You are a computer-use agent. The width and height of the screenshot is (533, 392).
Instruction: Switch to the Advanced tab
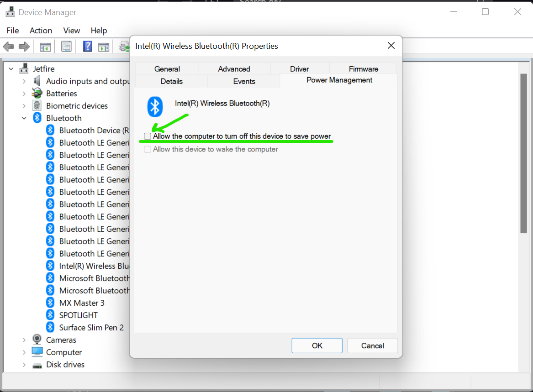click(234, 69)
